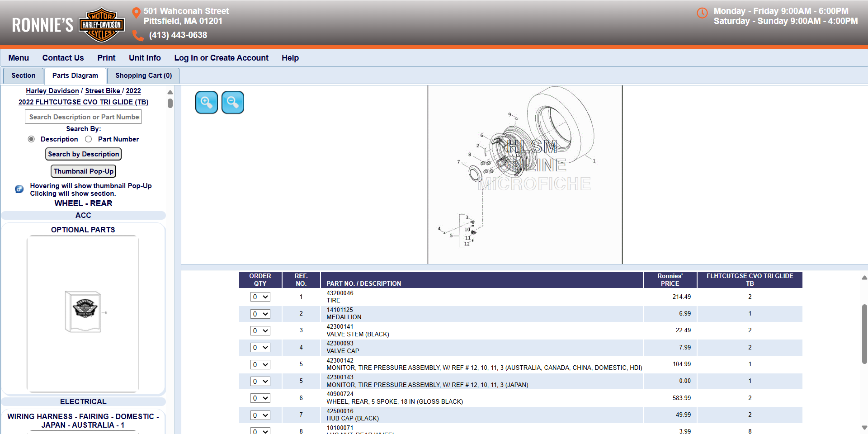This screenshot has height=434, width=868.
Task: Open the Optional Parts thumbnail image
Action: point(83,313)
